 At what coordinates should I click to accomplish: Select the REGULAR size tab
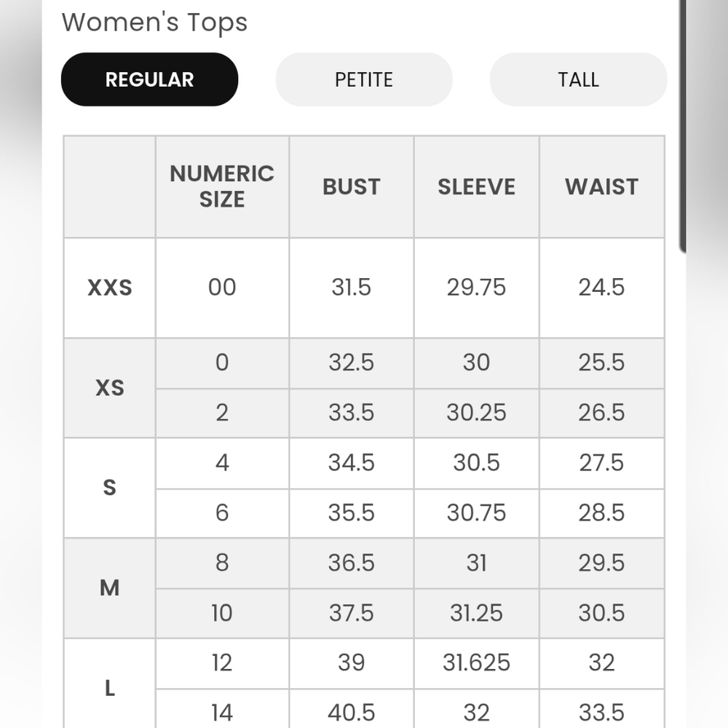(149, 79)
